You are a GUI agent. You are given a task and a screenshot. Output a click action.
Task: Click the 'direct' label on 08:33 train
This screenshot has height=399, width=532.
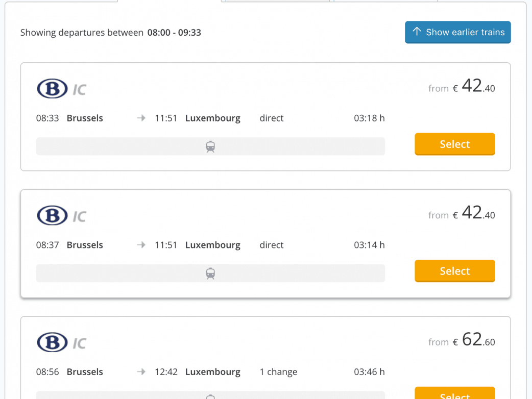point(271,118)
